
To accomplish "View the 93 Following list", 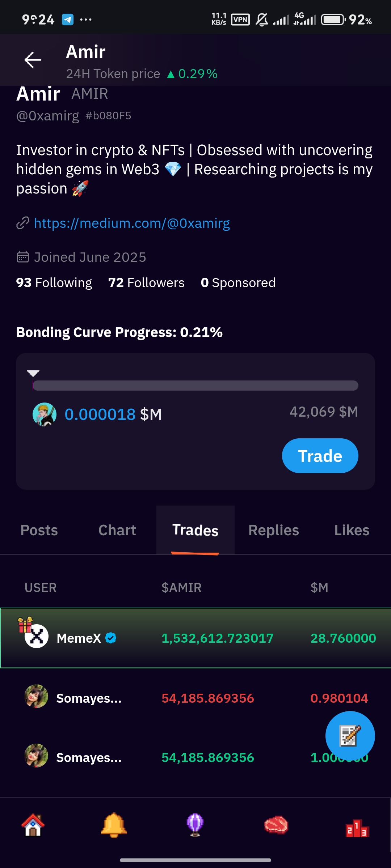I will click(x=54, y=283).
